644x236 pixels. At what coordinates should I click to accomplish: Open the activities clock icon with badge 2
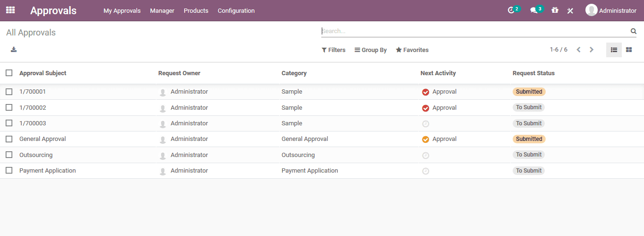511,10
